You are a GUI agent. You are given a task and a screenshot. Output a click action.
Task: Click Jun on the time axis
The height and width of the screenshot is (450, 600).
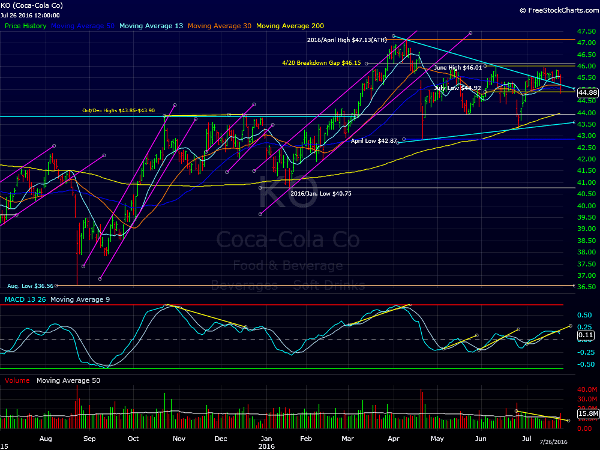(x=481, y=439)
